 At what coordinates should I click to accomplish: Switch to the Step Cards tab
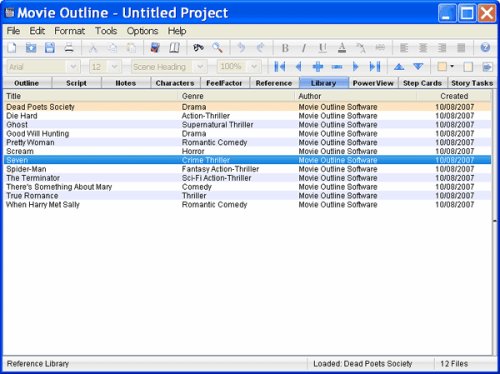(422, 83)
